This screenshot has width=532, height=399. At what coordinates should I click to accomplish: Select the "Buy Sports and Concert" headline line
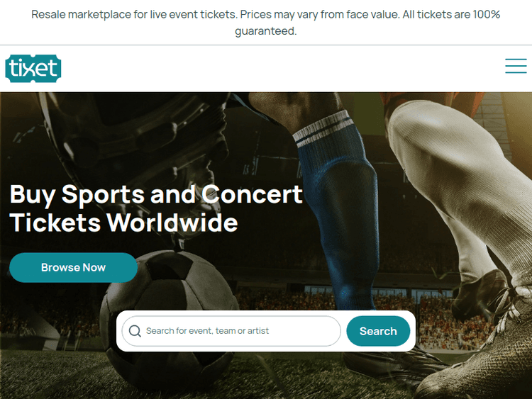click(x=156, y=194)
